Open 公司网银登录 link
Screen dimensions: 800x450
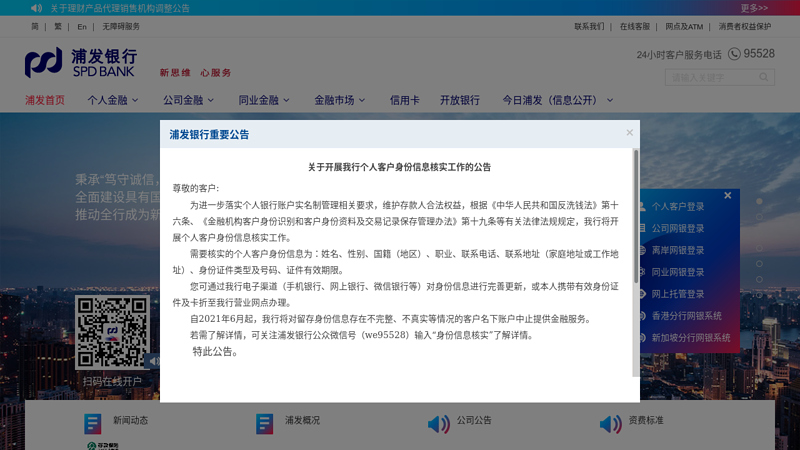click(678, 228)
